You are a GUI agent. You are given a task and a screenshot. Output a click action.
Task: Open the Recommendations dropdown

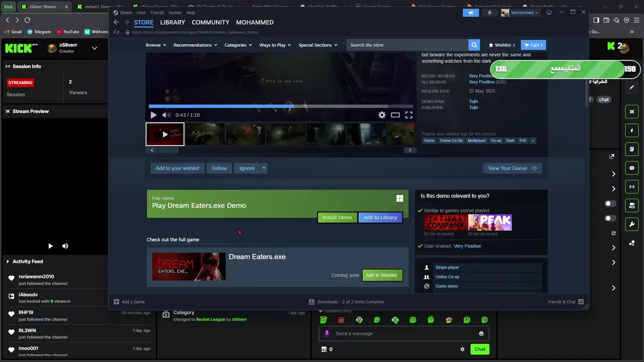pyautogui.click(x=195, y=45)
